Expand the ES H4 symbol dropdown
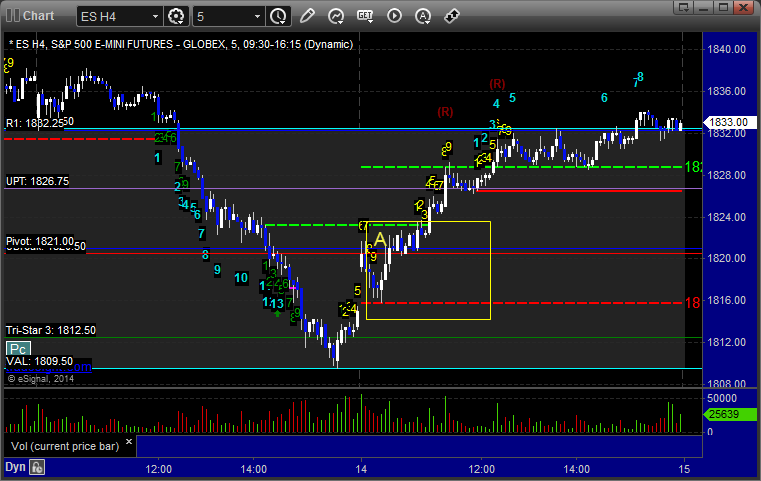The height and width of the screenshot is (481, 761). click(155, 17)
